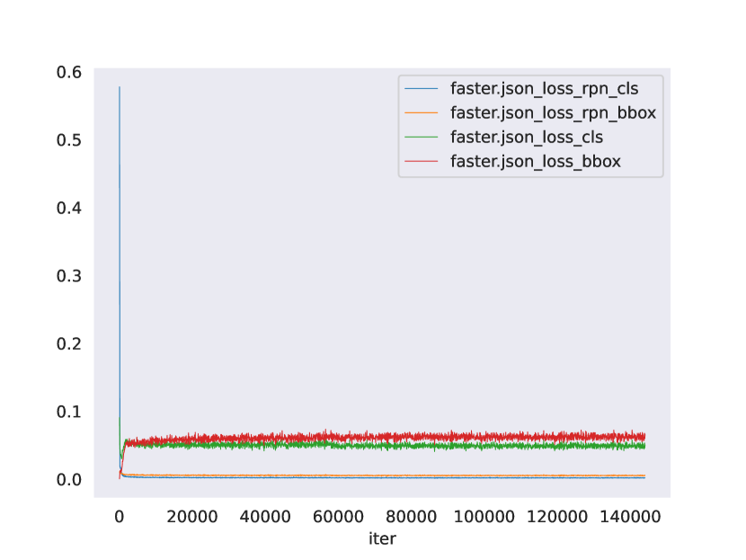This screenshot has width=746, height=560.
Task: Click the y-axis tick label 0.4
Action: click(x=69, y=208)
